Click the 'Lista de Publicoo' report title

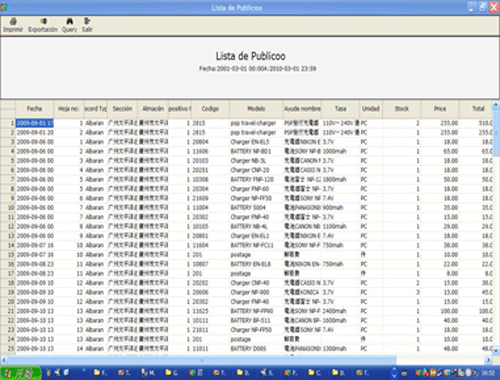click(250, 56)
